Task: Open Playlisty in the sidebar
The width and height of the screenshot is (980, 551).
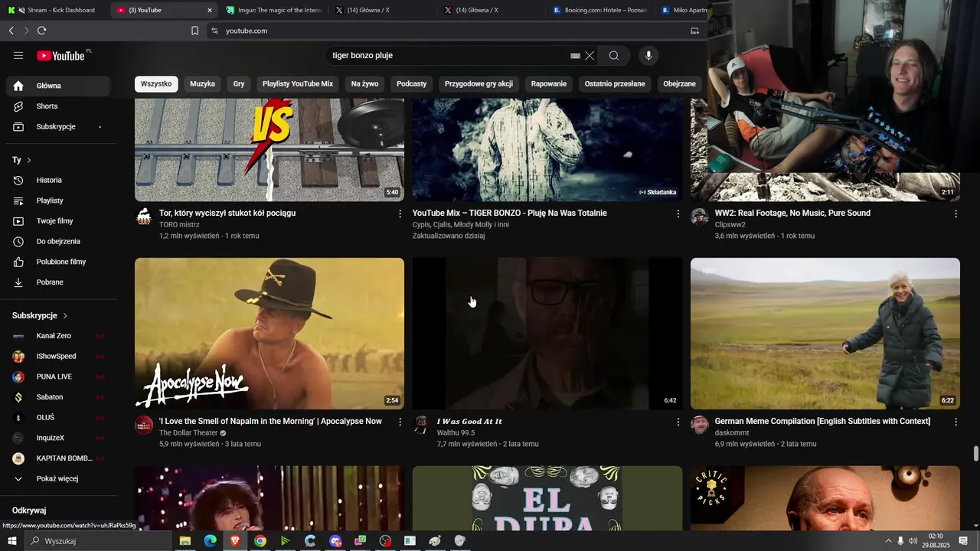Action: point(58,201)
